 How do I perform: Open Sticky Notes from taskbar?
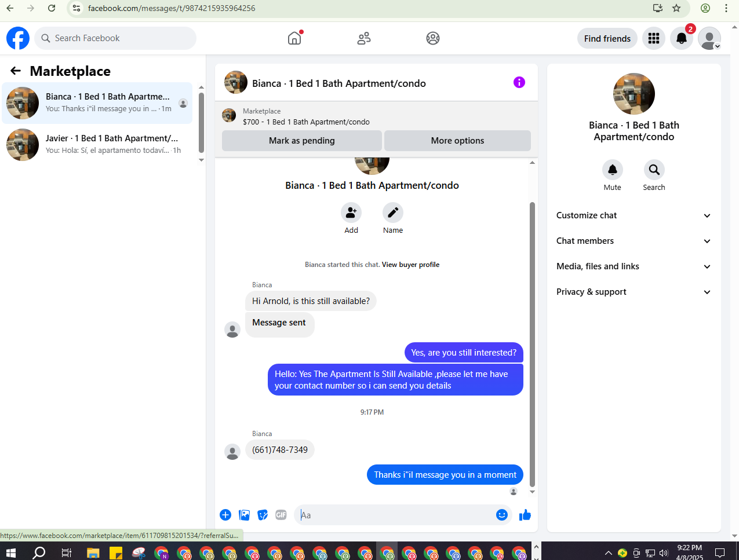click(116, 552)
